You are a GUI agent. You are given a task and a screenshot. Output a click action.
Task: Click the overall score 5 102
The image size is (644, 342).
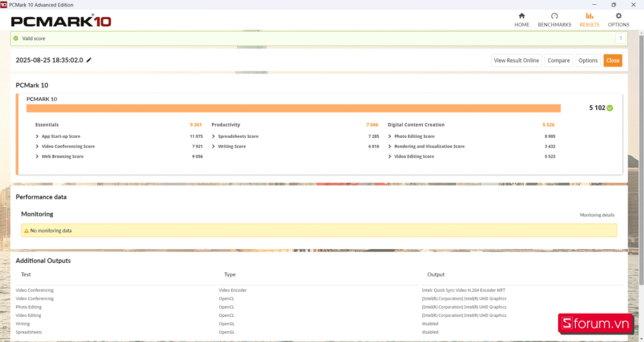(597, 108)
